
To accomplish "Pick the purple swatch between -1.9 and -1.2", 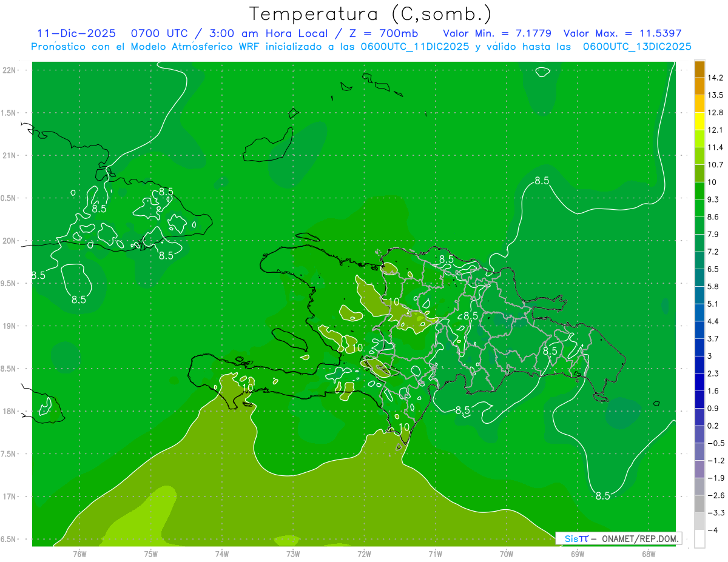I will point(699,469).
